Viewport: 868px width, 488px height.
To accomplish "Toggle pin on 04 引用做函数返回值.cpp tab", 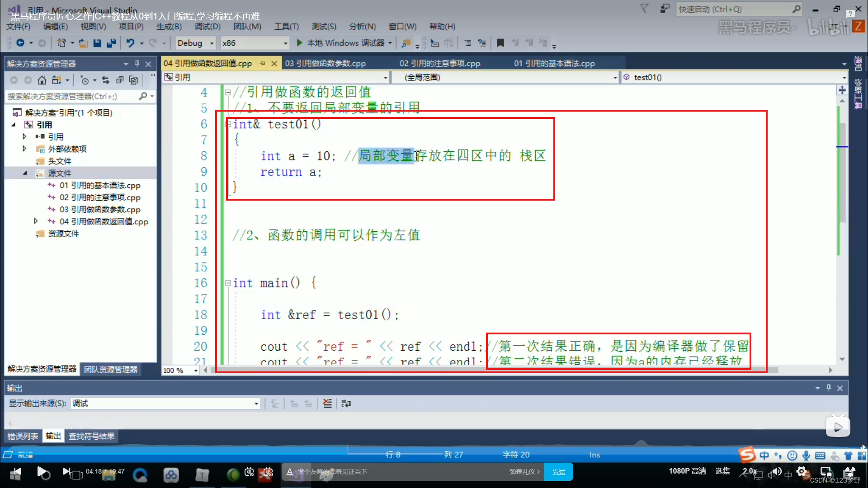I will pos(263,63).
